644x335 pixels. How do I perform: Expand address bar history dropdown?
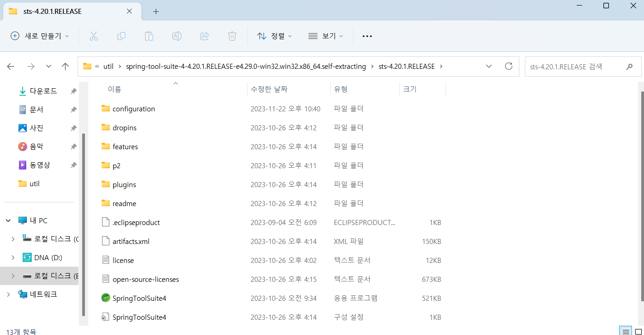pos(489,66)
